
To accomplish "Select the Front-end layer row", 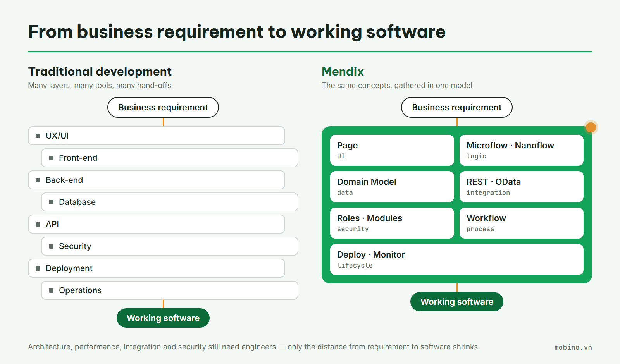I will (170, 158).
